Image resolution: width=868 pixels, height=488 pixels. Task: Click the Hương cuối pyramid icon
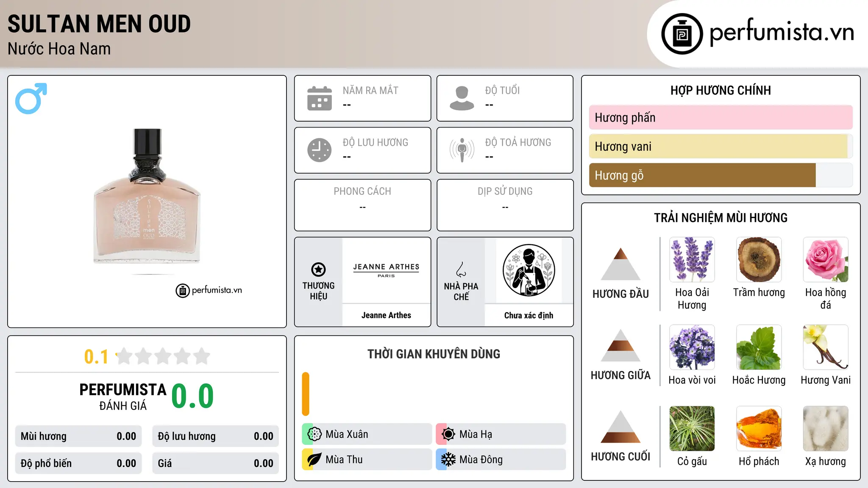pos(620,427)
